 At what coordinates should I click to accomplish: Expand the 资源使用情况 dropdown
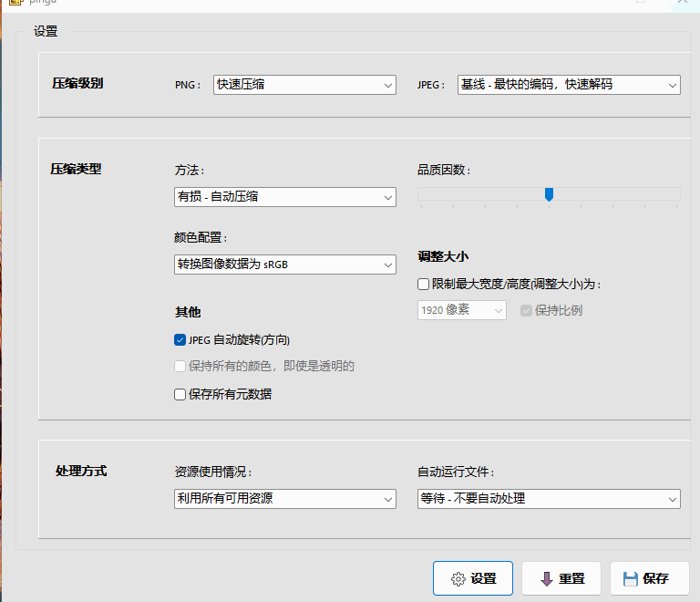coord(284,499)
